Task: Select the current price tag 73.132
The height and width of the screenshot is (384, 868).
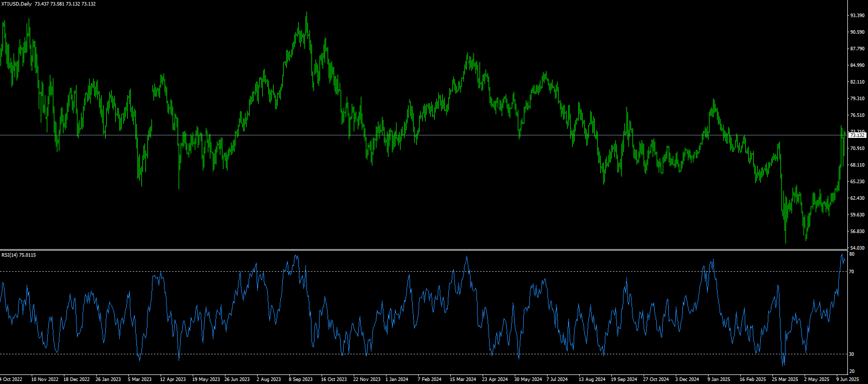Action: click(857, 135)
